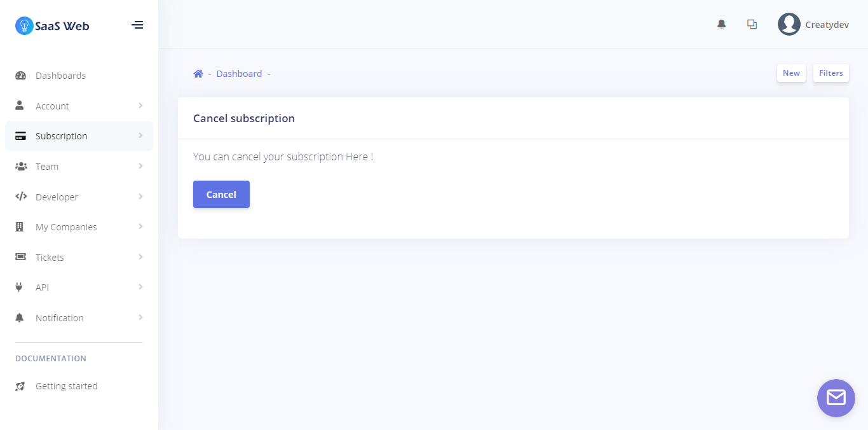
Task: Click the overlapping windows icon in header
Action: pyautogui.click(x=752, y=24)
